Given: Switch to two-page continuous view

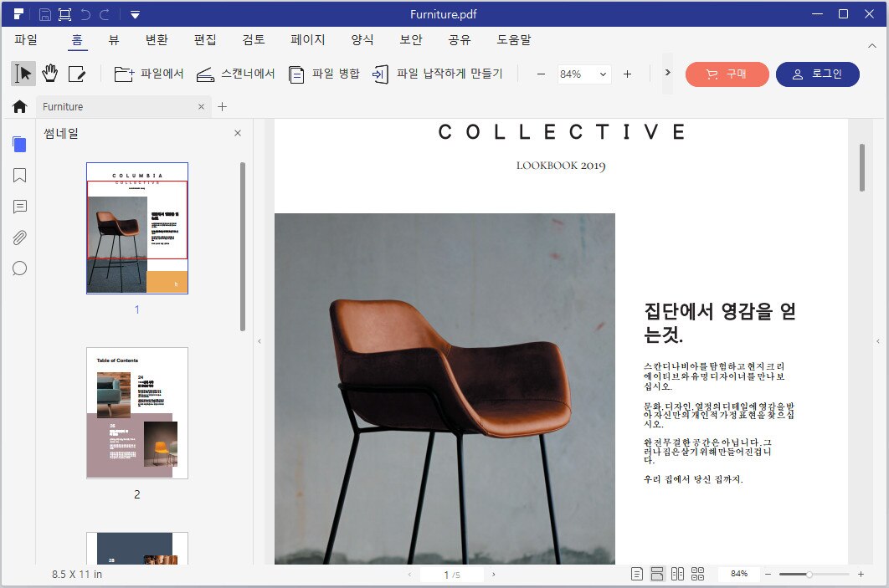Looking at the screenshot, I should [698, 574].
